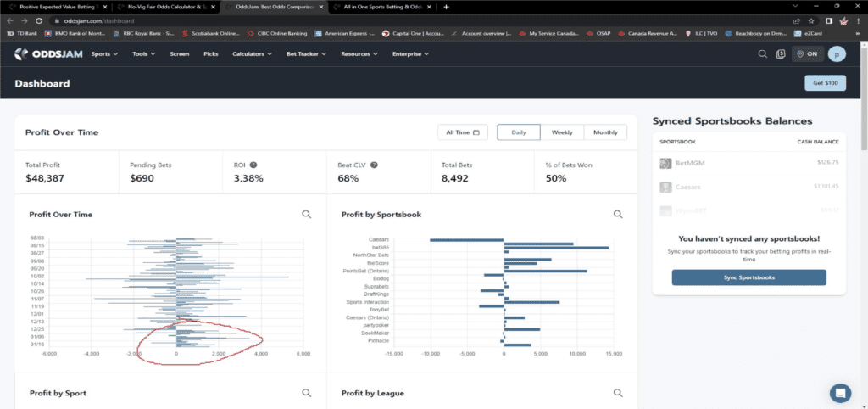Viewport: 868px width, 409px height.
Task: Open the All Time date range picker
Action: 463,132
